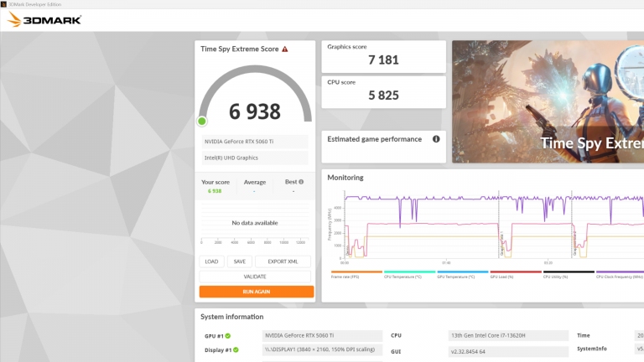
Task: Click the green check icon beside Display #1
Action: point(236,350)
